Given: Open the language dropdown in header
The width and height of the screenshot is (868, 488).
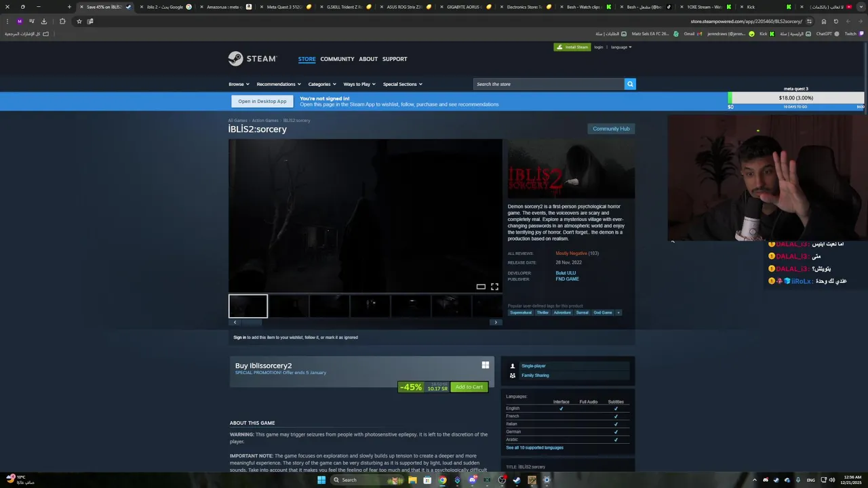Looking at the screenshot, I should pyautogui.click(x=621, y=47).
